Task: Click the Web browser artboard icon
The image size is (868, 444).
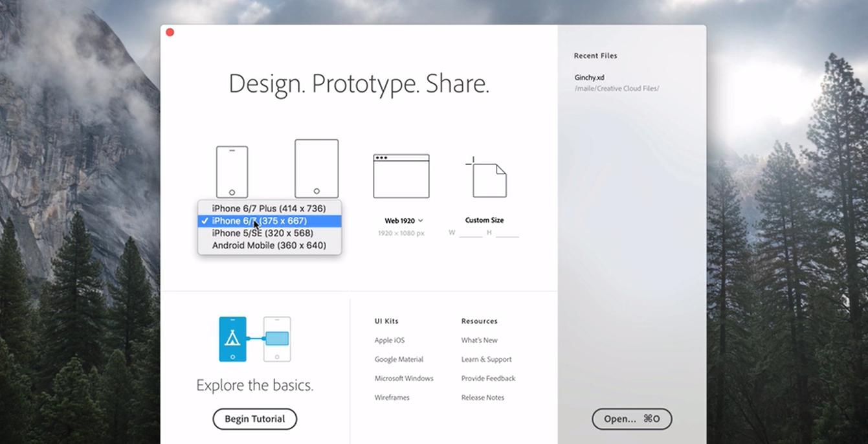Action: (401, 176)
